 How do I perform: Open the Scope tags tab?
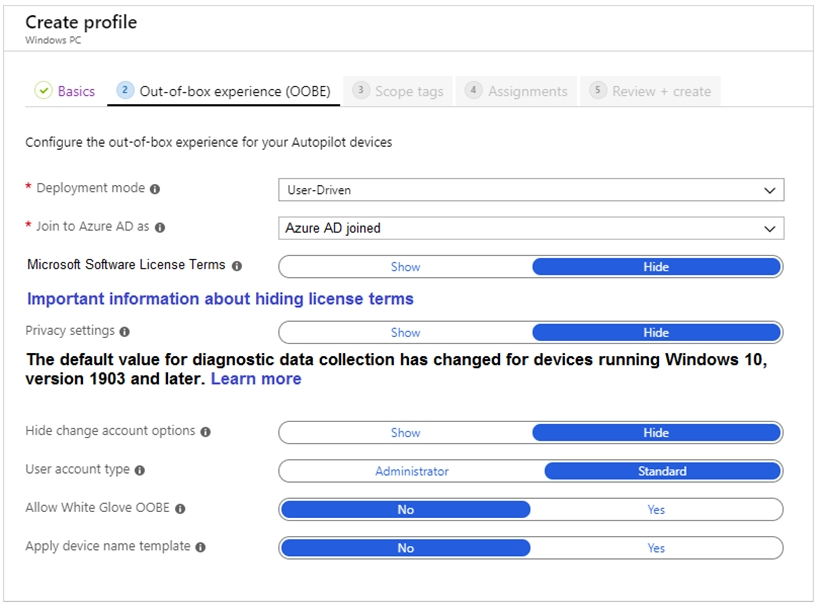click(x=398, y=91)
